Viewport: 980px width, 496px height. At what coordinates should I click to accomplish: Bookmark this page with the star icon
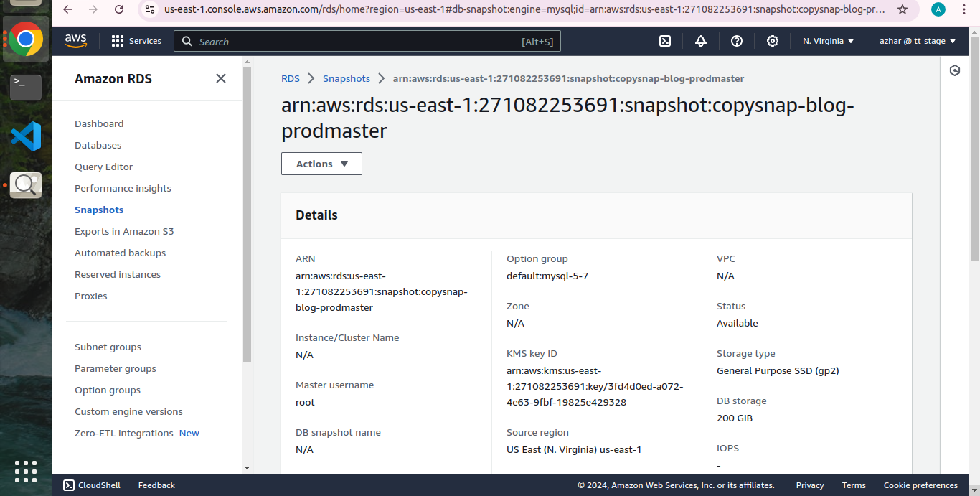[903, 9]
